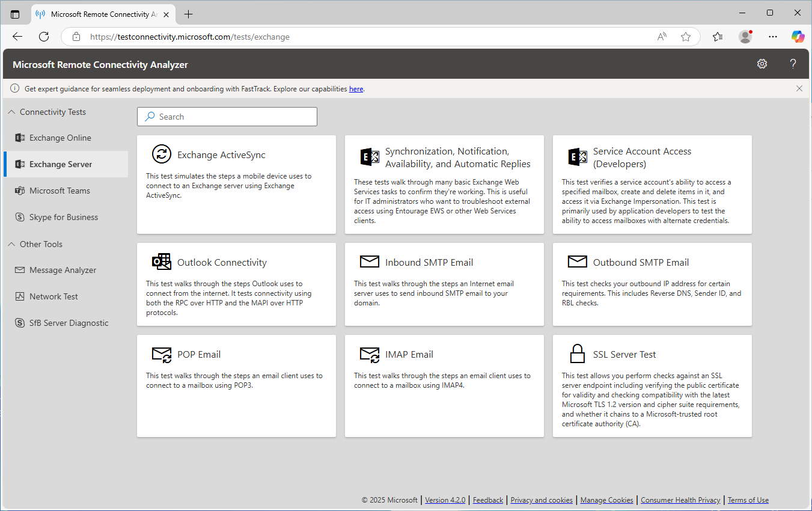Refresh the page with reload icon

click(x=44, y=37)
